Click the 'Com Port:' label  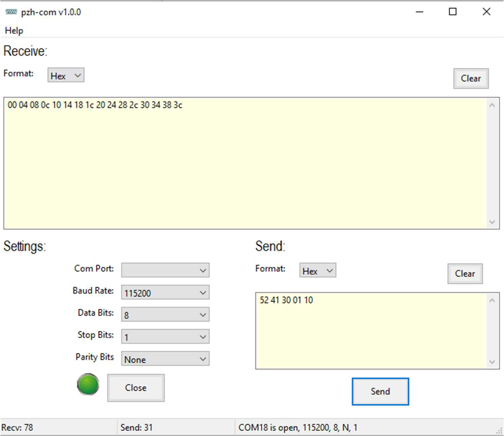94,268
